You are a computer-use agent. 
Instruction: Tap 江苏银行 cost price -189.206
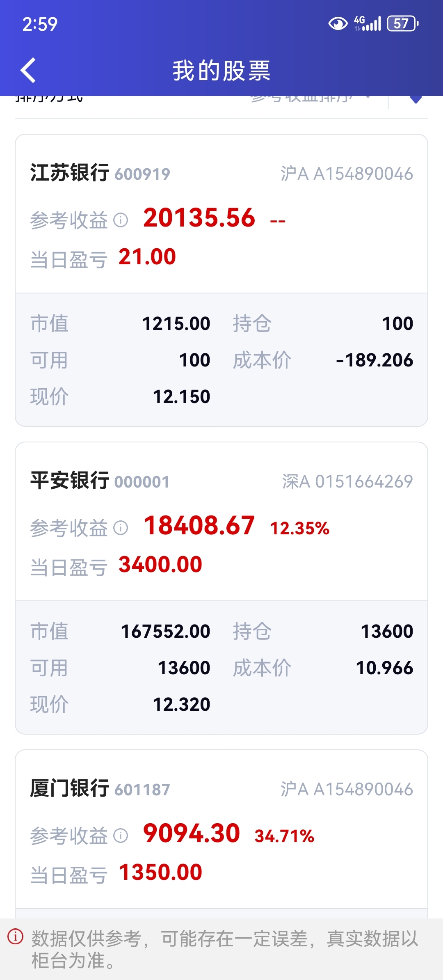(374, 360)
